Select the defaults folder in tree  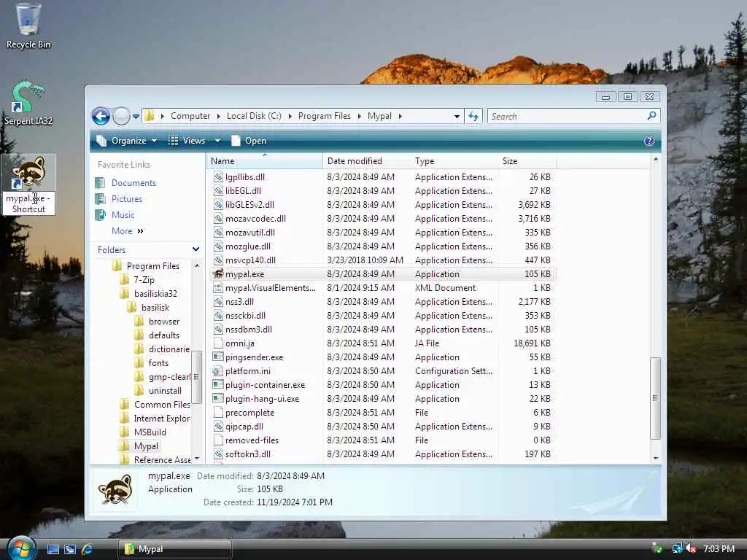(x=164, y=335)
